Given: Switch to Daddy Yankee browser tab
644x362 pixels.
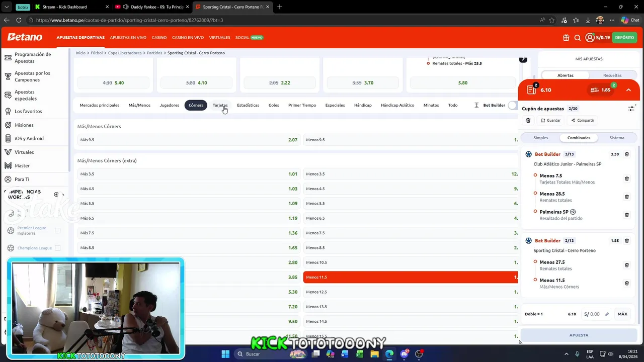Looking at the screenshot, I should (152, 7).
